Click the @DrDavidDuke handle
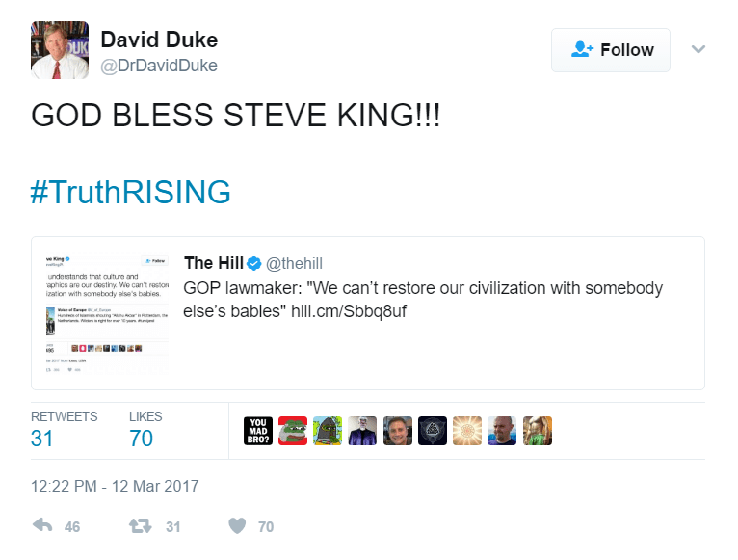 tap(159, 67)
